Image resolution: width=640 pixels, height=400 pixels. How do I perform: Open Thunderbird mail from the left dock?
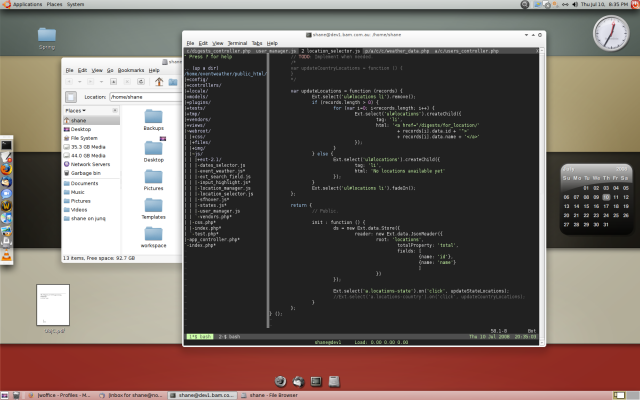[6, 182]
